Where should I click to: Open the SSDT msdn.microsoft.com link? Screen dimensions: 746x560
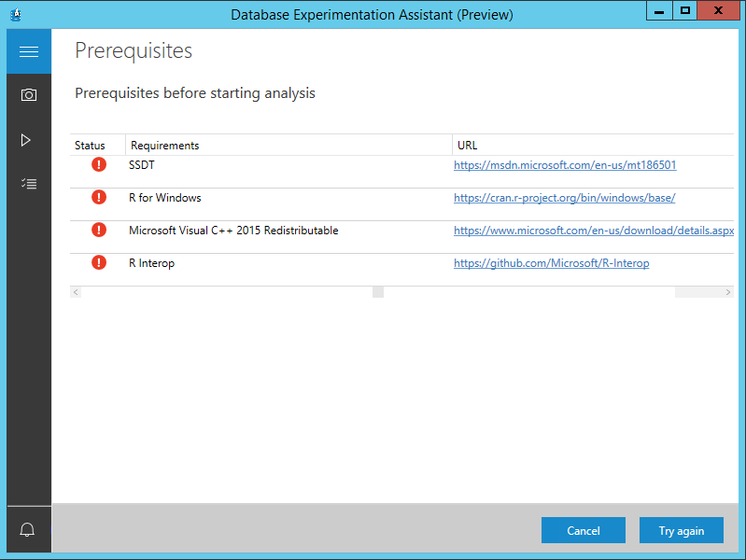coord(565,165)
